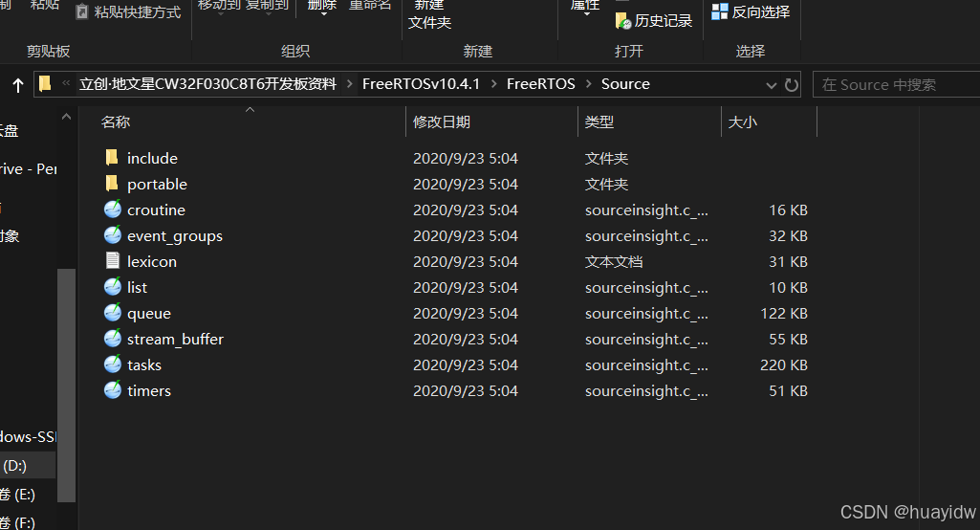980x530 pixels.
Task: Sort by 修改日期 date modified column
Action: (442, 122)
